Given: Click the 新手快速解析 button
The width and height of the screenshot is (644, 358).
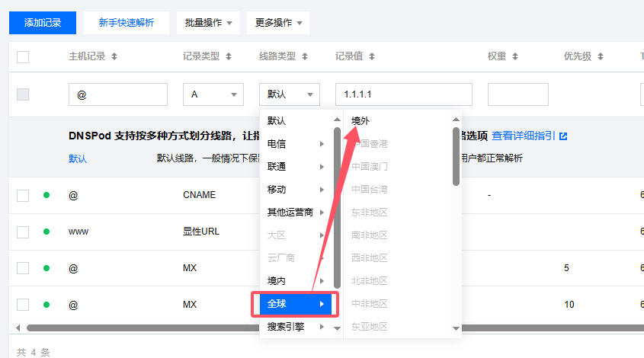Looking at the screenshot, I should [127, 23].
